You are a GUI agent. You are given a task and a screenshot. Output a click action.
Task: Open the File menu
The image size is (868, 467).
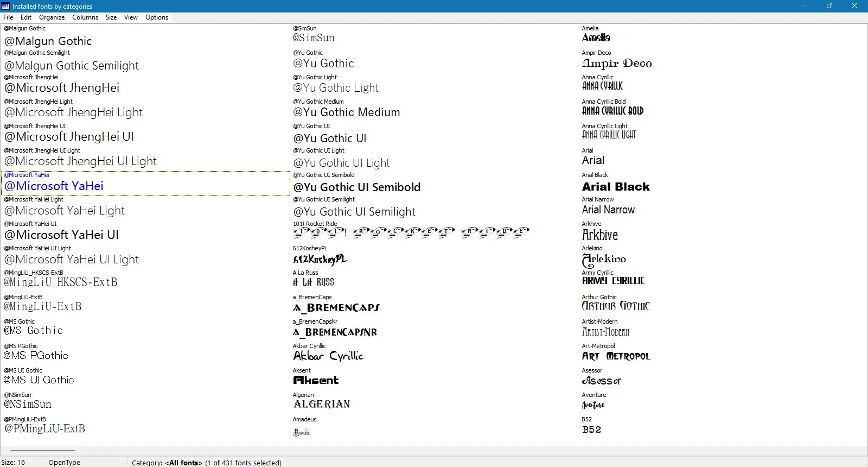coord(8,17)
